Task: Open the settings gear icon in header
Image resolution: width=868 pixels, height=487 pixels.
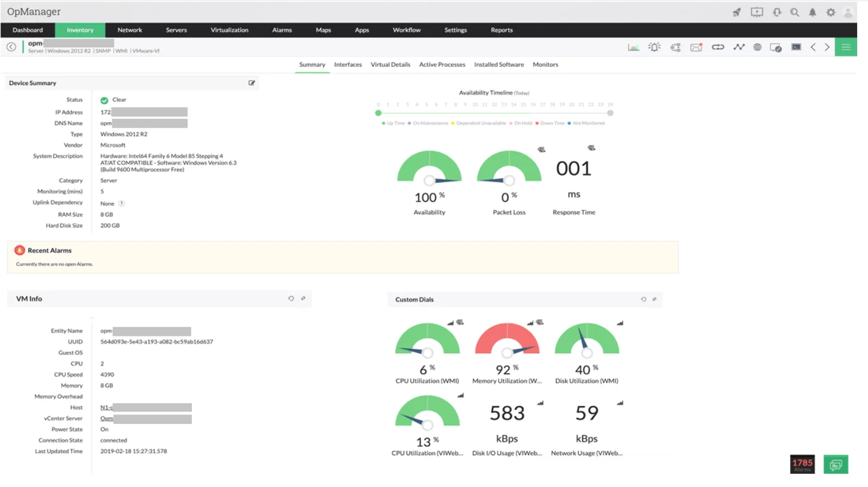Action: click(x=831, y=12)
